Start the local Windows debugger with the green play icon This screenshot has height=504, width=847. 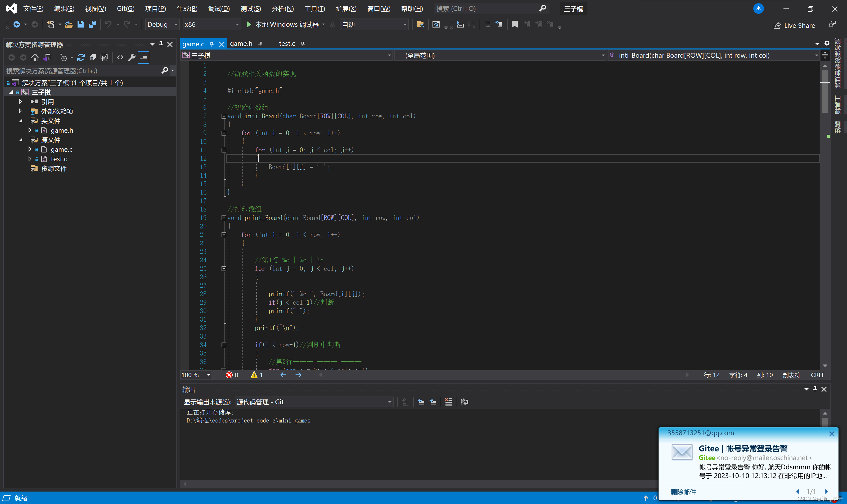pos(249,24)
